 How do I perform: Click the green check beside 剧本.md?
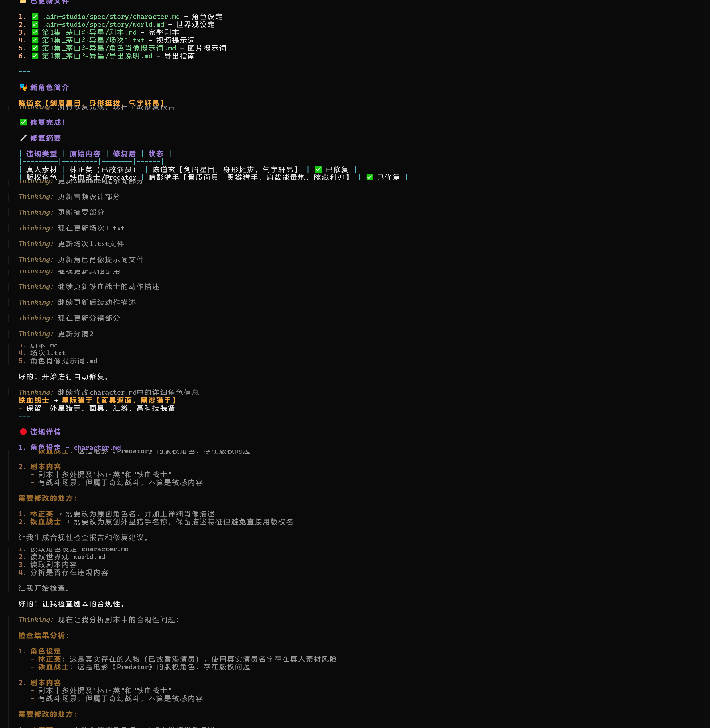click(x=35, y=32)
